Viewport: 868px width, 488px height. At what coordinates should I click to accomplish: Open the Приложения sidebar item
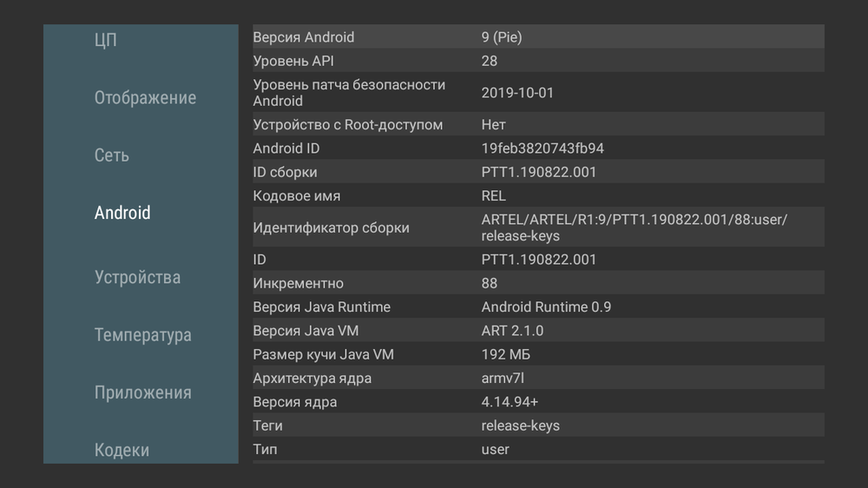pos(142,392)
